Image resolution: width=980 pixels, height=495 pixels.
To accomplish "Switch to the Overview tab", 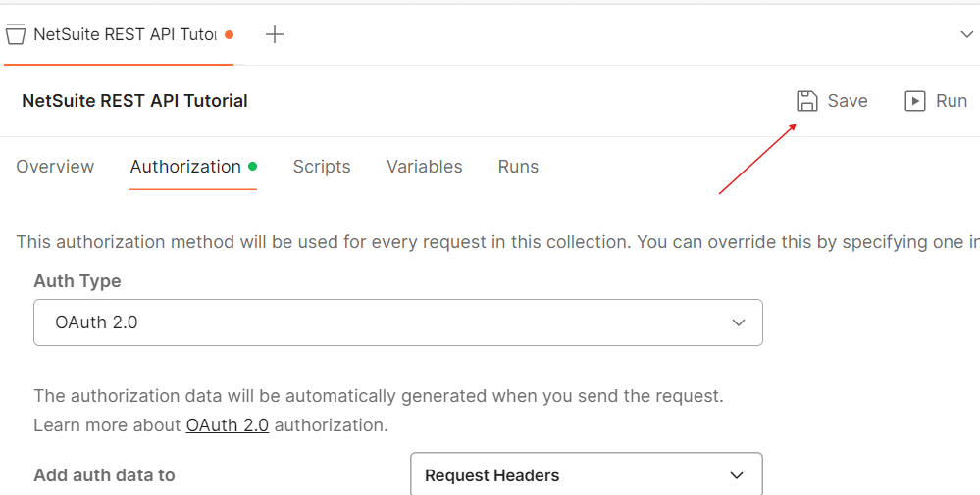I will (x=55, y=167).
